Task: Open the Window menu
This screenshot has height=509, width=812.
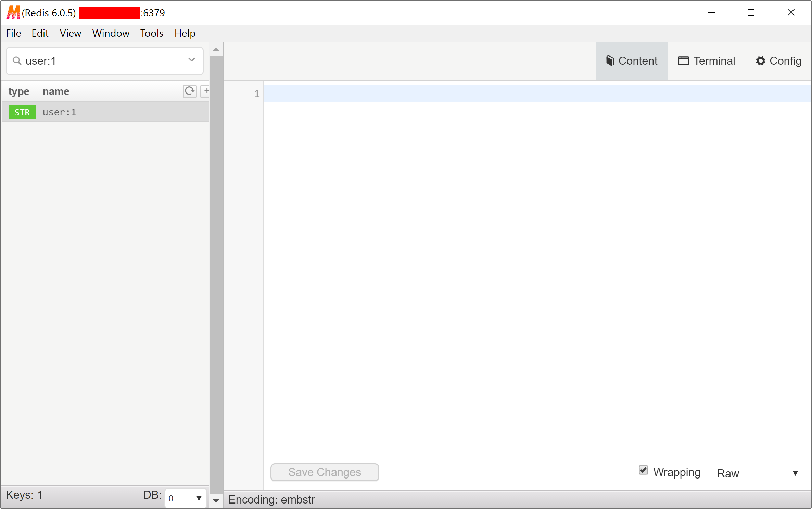Action: pos(111,33)
